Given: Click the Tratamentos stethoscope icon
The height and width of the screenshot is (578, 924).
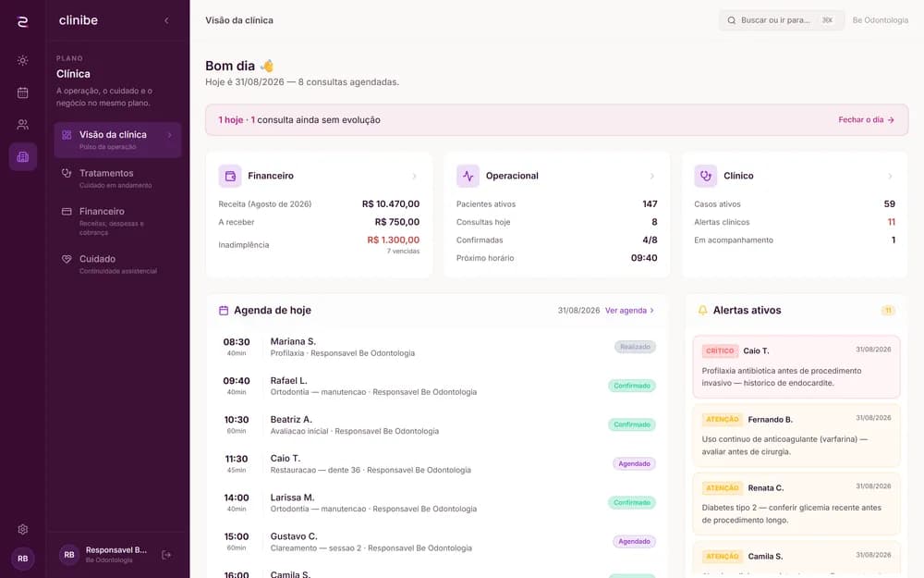Looking at the screenshot, I should 67,173.
